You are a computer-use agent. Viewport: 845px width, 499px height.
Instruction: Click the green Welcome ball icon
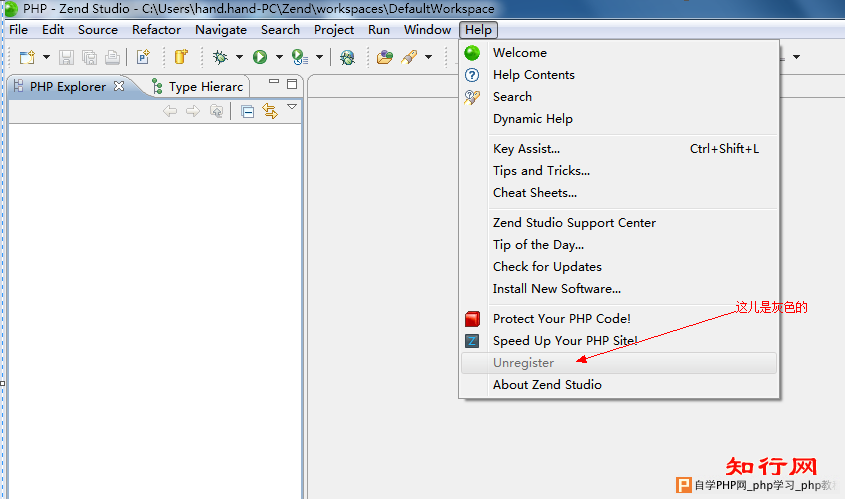472,53
